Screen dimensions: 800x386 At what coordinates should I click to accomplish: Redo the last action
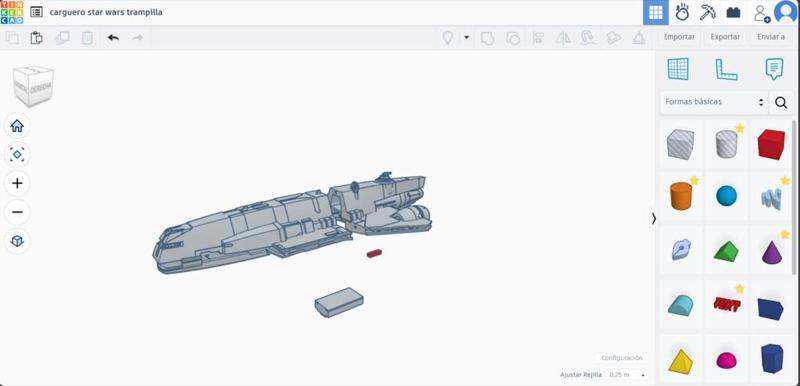[x=138, y=38]
